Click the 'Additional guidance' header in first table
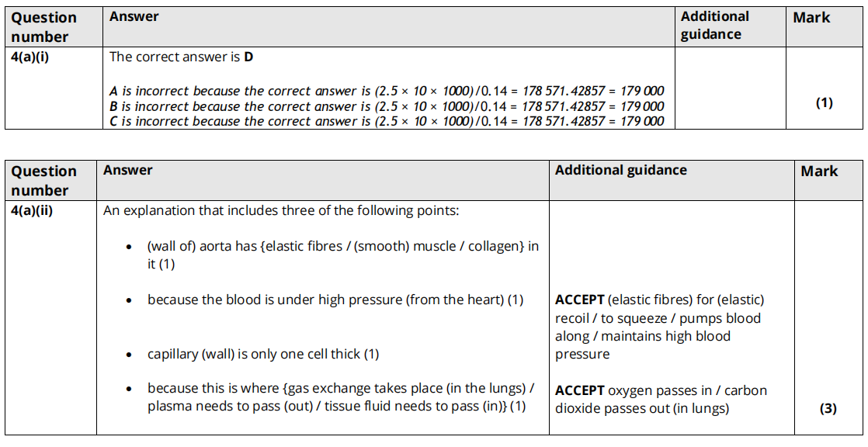This screenshot has width=868, height=447. [x=714, y=25]
